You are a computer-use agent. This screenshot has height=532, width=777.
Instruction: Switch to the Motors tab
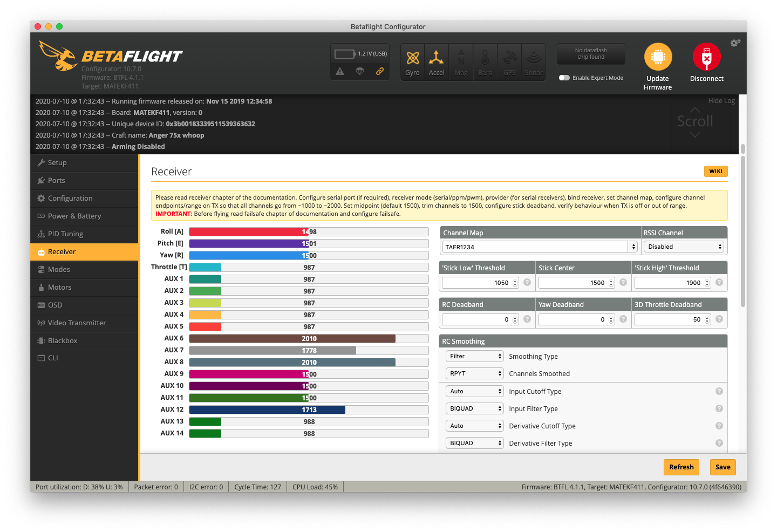click(85, 287)
